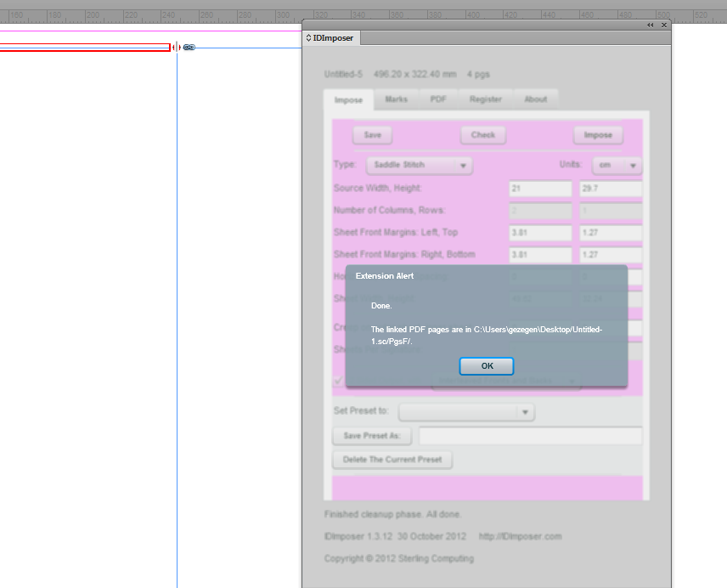This screenshot has height=588, width=727.
Task: Click the Sheet Front Right margin field
Action: [x=540, y=255]
